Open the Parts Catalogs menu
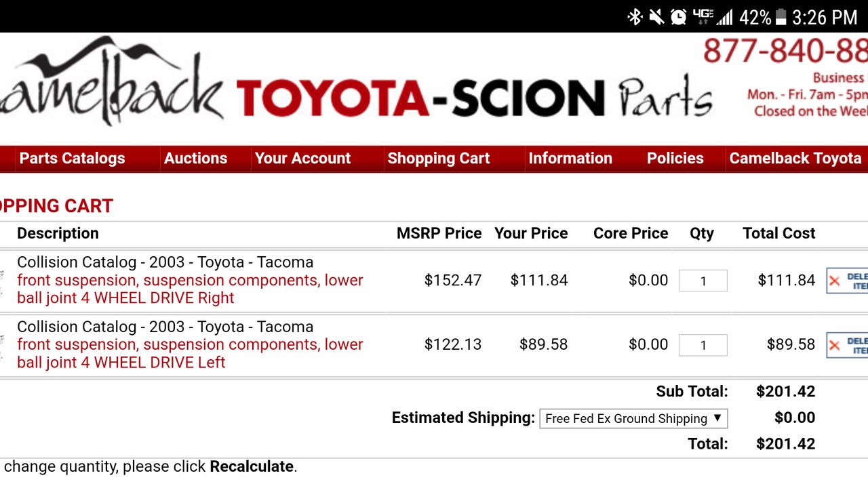Image resolution: width=868 pixels, height=488 pixels. (x=72, y=159)
